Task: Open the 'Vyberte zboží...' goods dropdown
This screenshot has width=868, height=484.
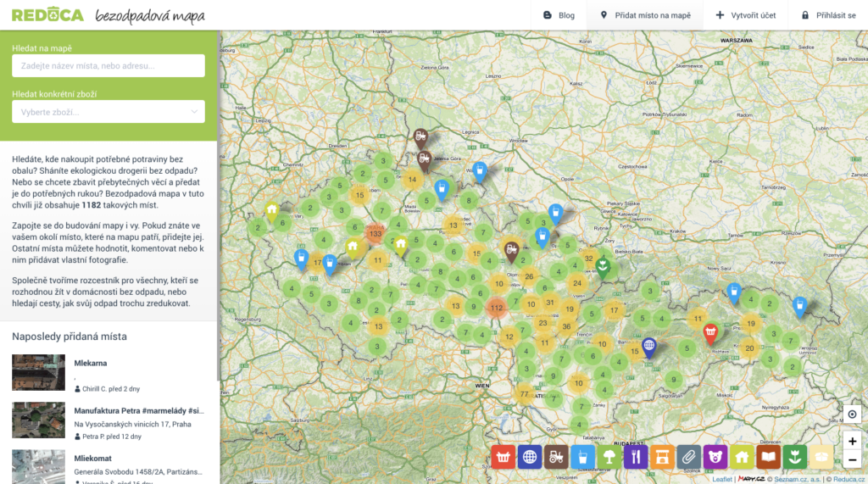Action: (x=108, y=112)
